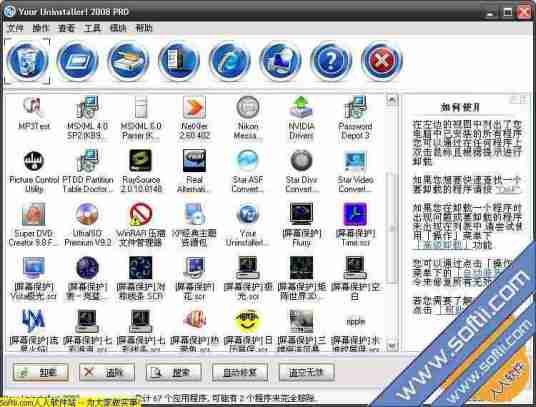Click the start-menu list toolbar icon
This screenshot has width=536, height=407.
pyautogui.click(x=179, y=61)
